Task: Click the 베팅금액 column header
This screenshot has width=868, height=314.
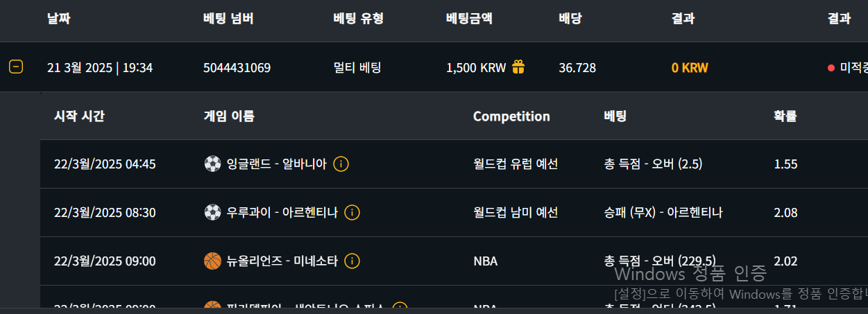Action: tap(469, 19)
